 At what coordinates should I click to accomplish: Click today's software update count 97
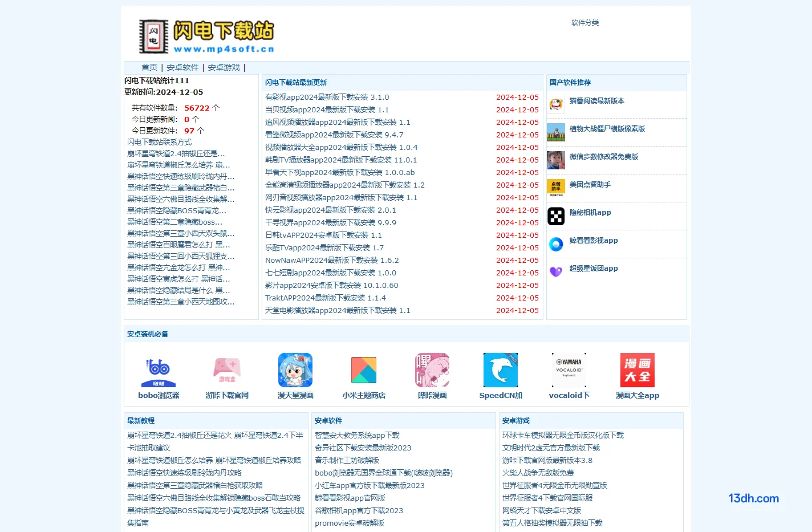pyautogui.click(x=189, y=131)
